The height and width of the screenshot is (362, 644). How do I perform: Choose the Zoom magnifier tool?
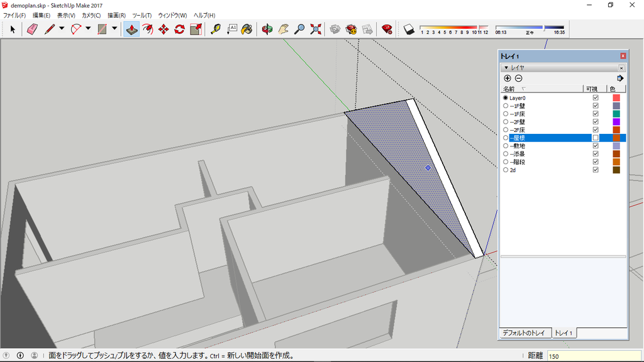pyautogui.click(x=299, y=29)
